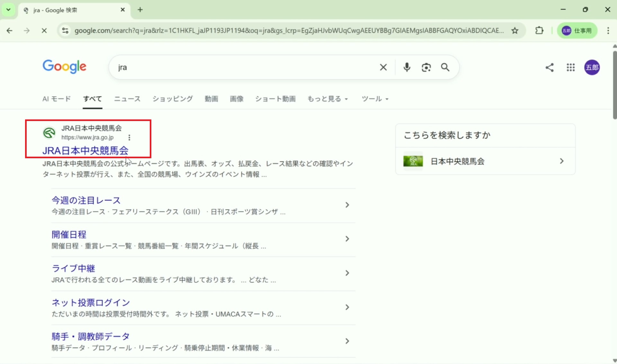
Task: Open the ツール dropdown
Action: click(x=375, y=99)
